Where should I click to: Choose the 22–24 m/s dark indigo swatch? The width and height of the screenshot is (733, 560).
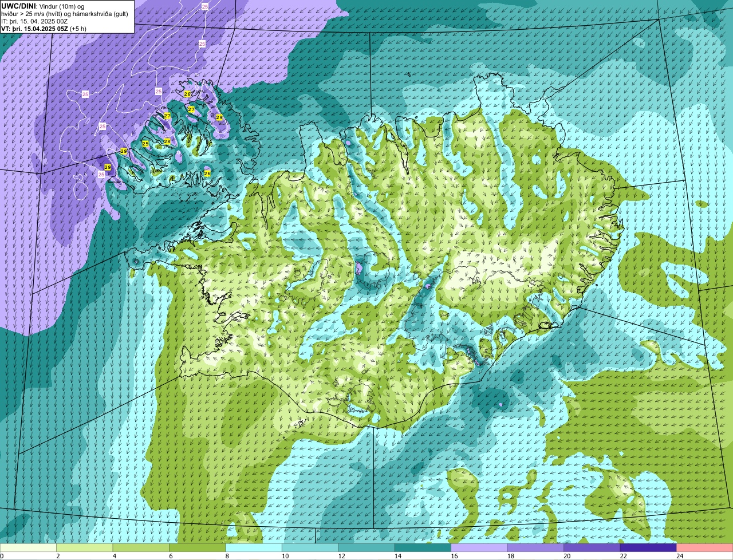[x=648, y=548]
